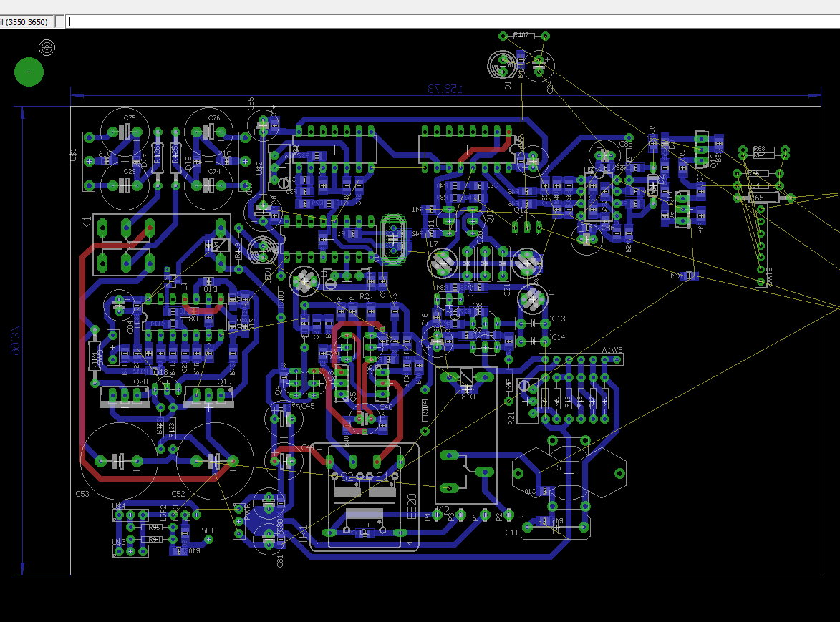Select capacitor C14

[533, 341]
